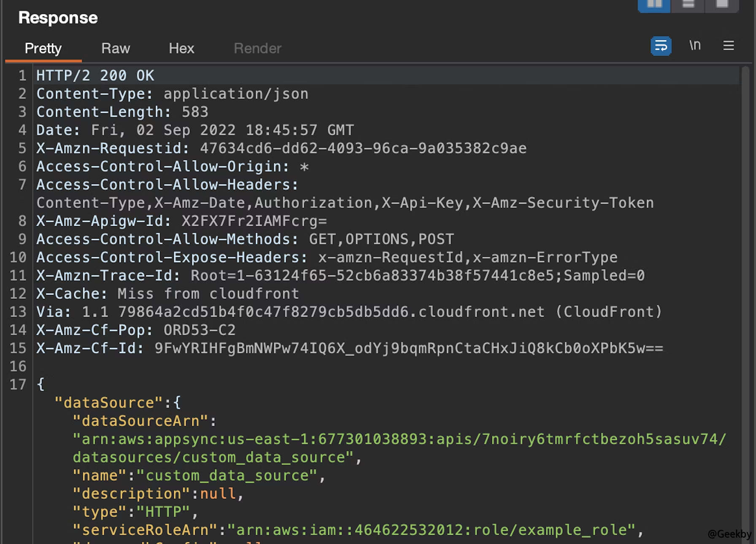Click line number 17 in the gutter
Screen dimensions: 756x544
pyautogui.click(x=18, y=384)
